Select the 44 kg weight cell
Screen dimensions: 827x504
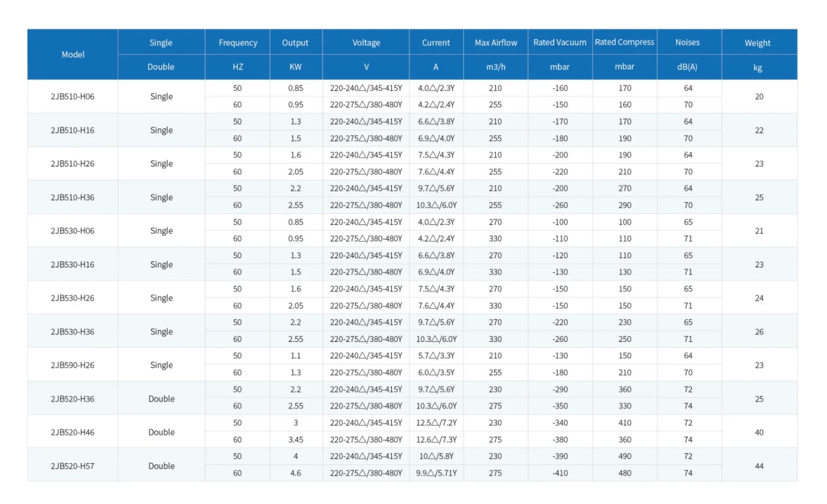click(x=759, y=466)
